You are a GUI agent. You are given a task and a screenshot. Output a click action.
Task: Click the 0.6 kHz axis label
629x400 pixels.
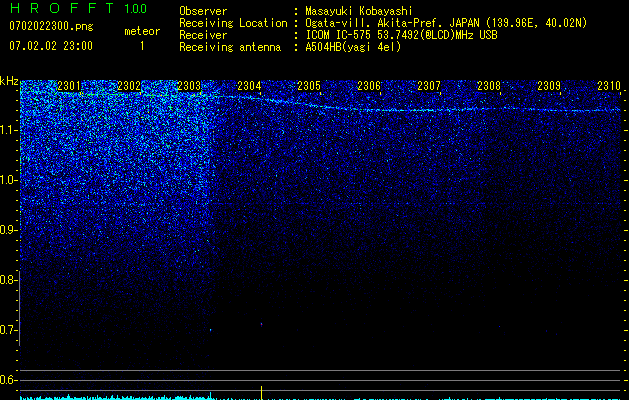[x=8, y=380]
